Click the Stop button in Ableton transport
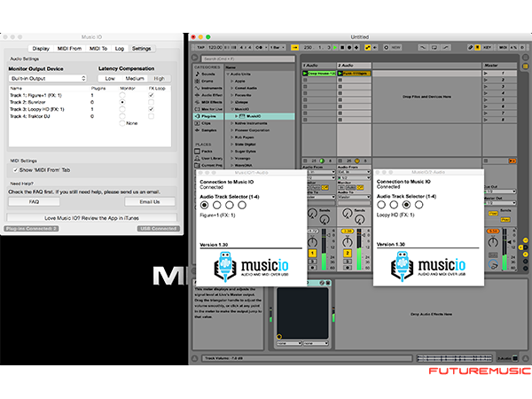Screen dimensions: 532x399 point(342,48)
